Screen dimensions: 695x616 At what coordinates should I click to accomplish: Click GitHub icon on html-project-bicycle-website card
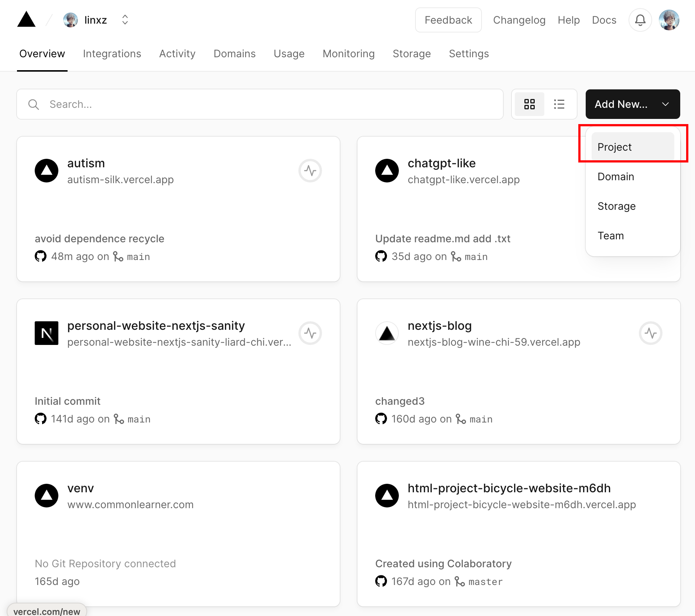click(381, 581)
